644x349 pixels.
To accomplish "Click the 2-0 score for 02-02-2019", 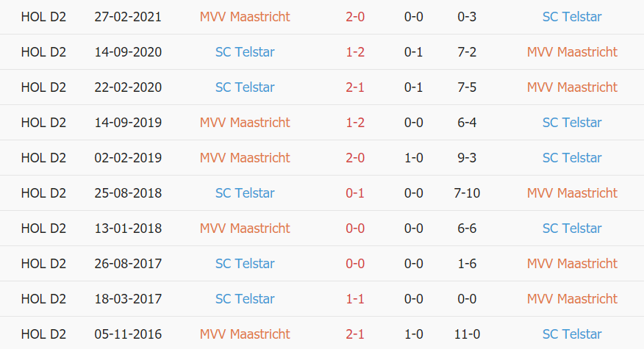I will (355, 158).
